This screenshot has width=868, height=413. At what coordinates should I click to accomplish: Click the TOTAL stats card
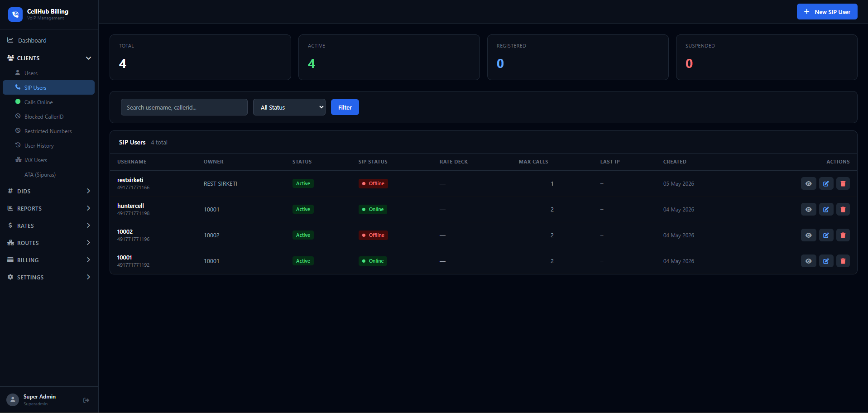200,57
